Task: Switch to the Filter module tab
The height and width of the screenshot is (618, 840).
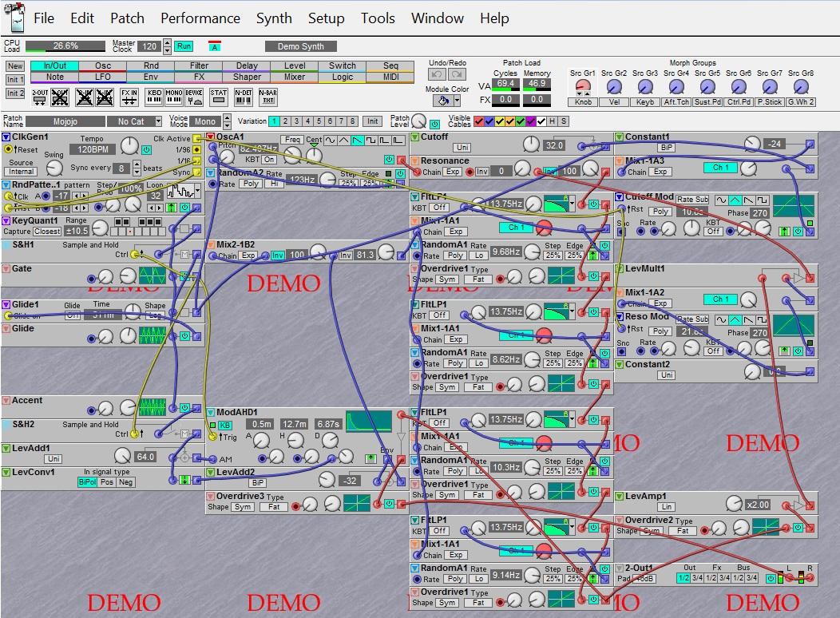Action: click(199, 65)
